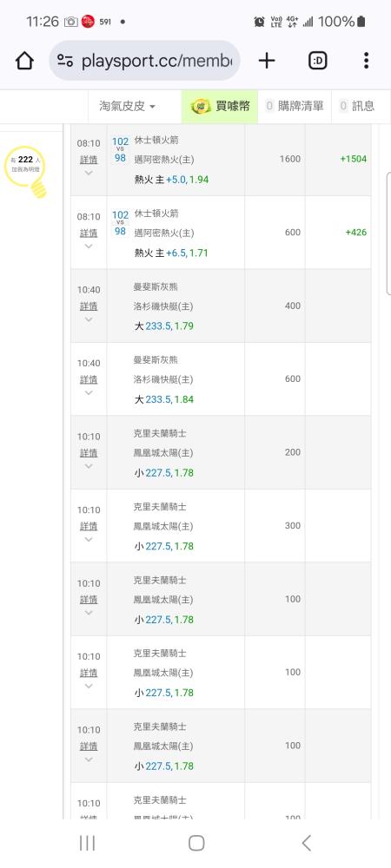This screenshot has width=391, height=868.
Task: Tap the Android back arrow
Action: click(306, 843)
